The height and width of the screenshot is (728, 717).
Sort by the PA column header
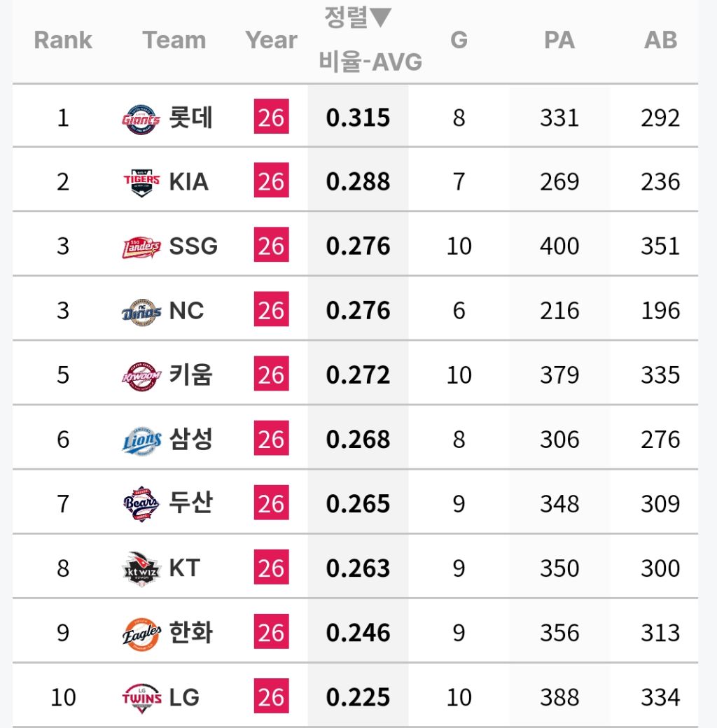[559, 40]
